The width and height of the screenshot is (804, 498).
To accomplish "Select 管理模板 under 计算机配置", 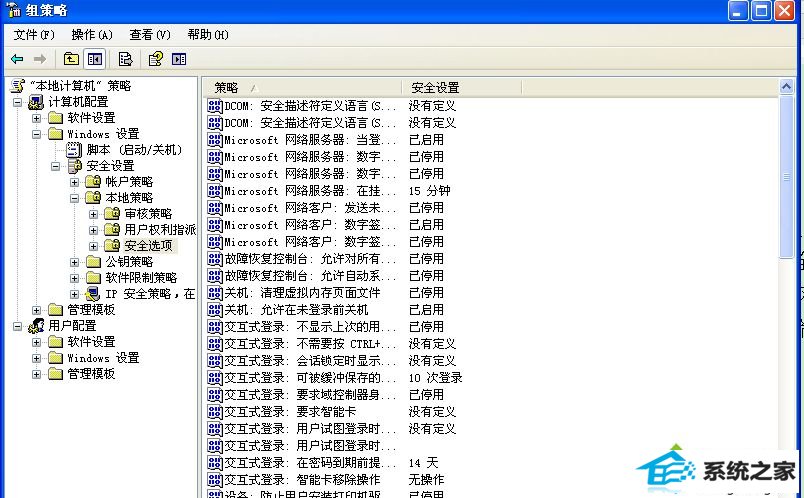I will tap(91, 309).
